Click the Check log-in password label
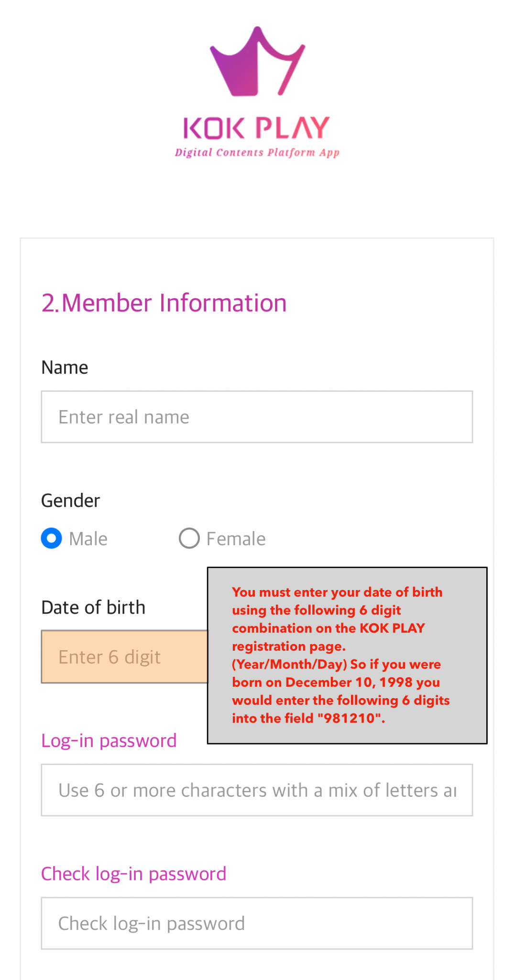Image resolution: width=514 pixels, height=980 pixels. (x=133, y=874)
